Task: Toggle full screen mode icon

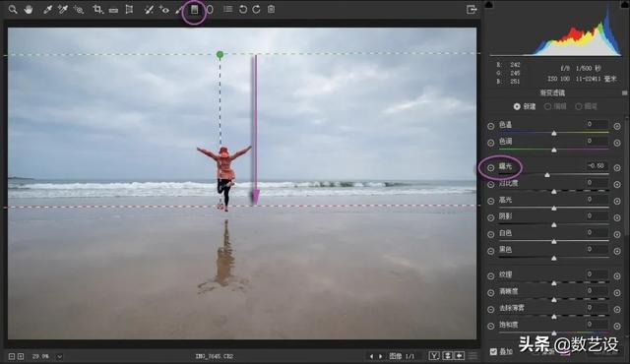Action: (472, 9)
